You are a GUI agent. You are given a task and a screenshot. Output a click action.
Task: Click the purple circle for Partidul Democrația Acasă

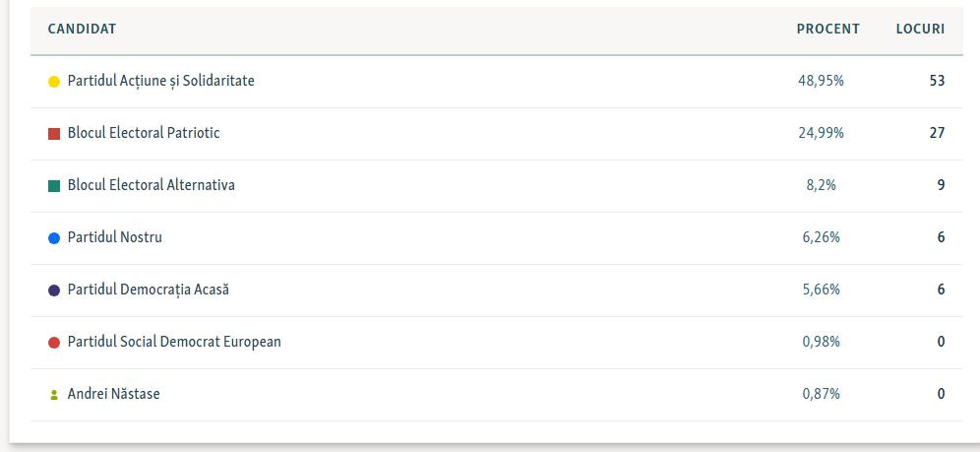point(54,291)
